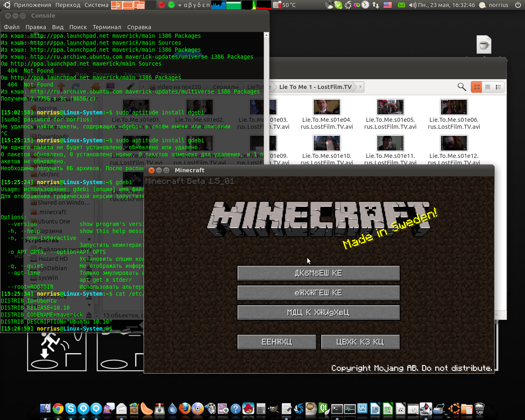The height and width of the screenshot is (420, 525).
Task: Select Lie.To.Me.s01e06 video file
Action: pyautogui.click(x=454, y=114)
